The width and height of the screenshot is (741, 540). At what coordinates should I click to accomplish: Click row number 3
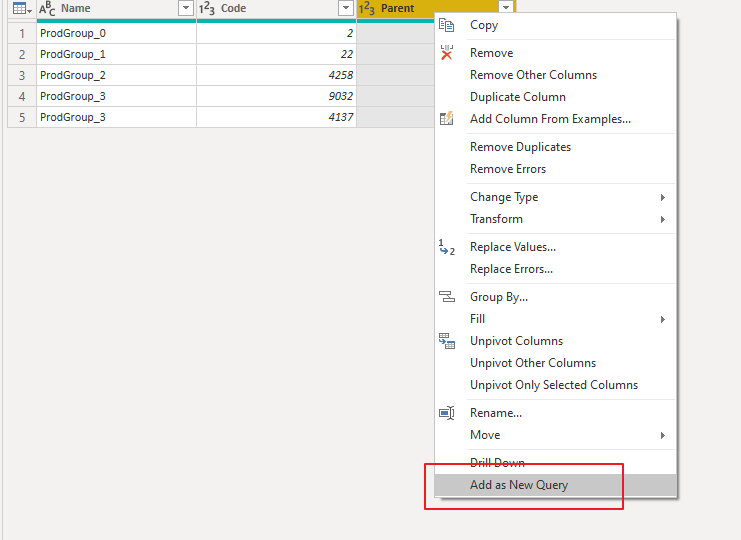point(22,75)
